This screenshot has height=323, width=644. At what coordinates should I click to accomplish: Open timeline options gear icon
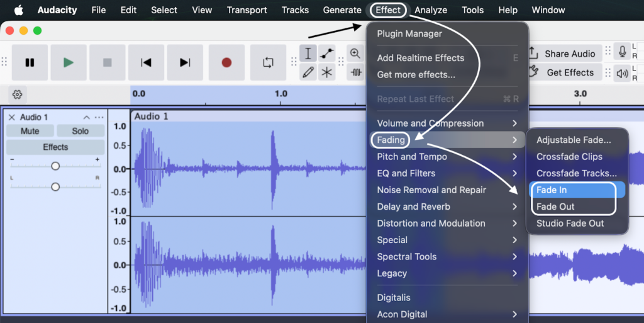(x=18, y=94)
